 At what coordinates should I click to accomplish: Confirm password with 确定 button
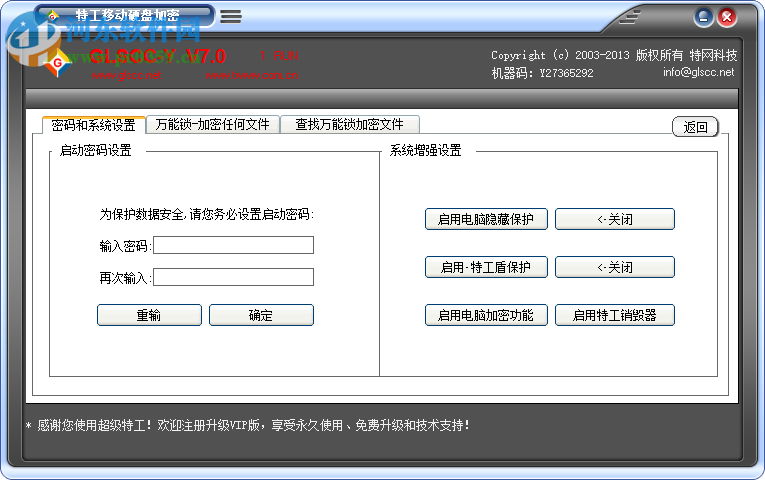261,315
